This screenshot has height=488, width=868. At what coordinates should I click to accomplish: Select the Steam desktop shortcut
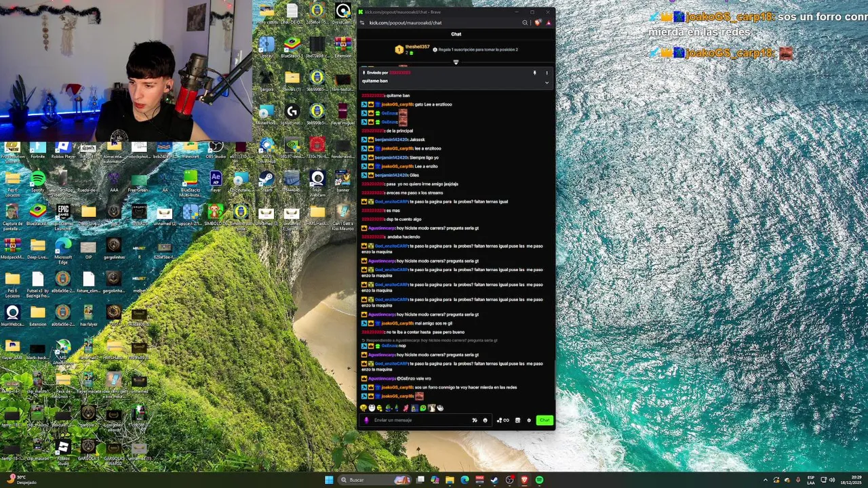[x=267, y=182]
